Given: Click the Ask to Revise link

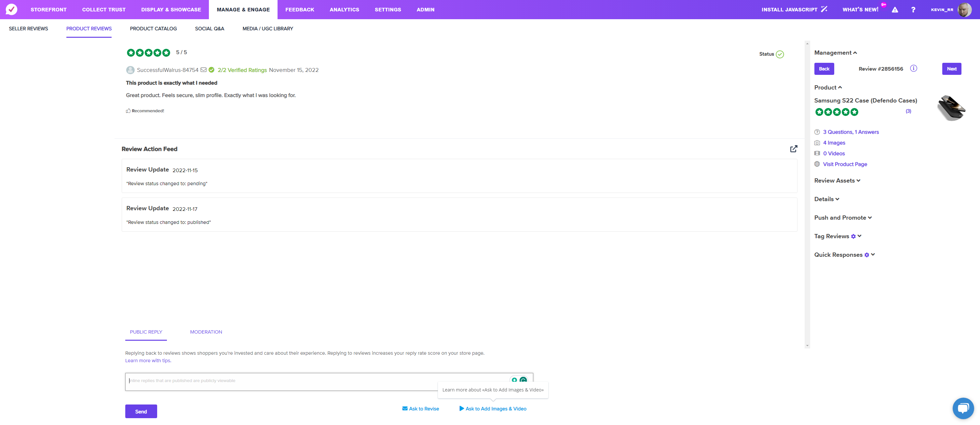Looking at the screenshot, I should point(420,409).
